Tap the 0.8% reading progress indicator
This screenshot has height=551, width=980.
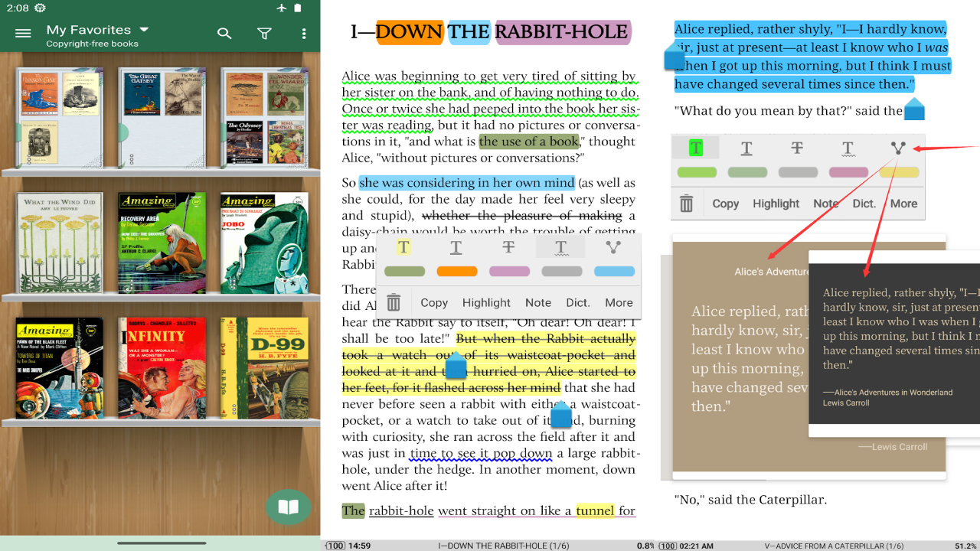645,546
